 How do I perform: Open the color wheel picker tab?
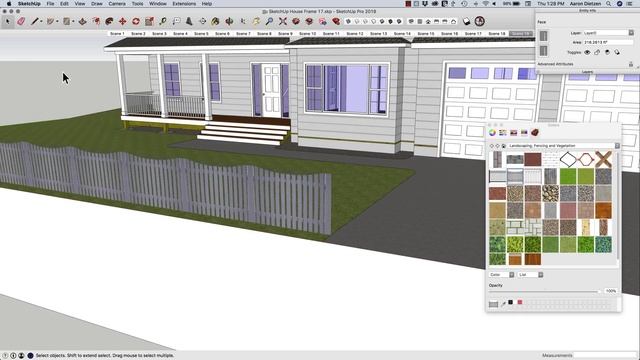click(x=492, y=133)
